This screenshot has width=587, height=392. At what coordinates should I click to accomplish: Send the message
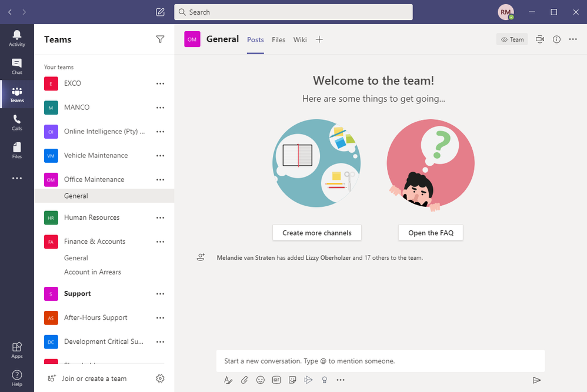(x=536, y=380)
